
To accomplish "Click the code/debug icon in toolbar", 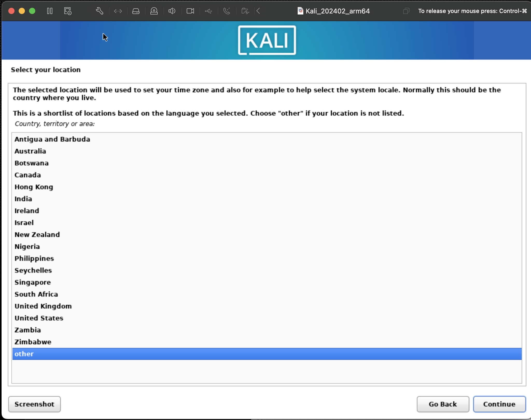I will pos(118,11).
